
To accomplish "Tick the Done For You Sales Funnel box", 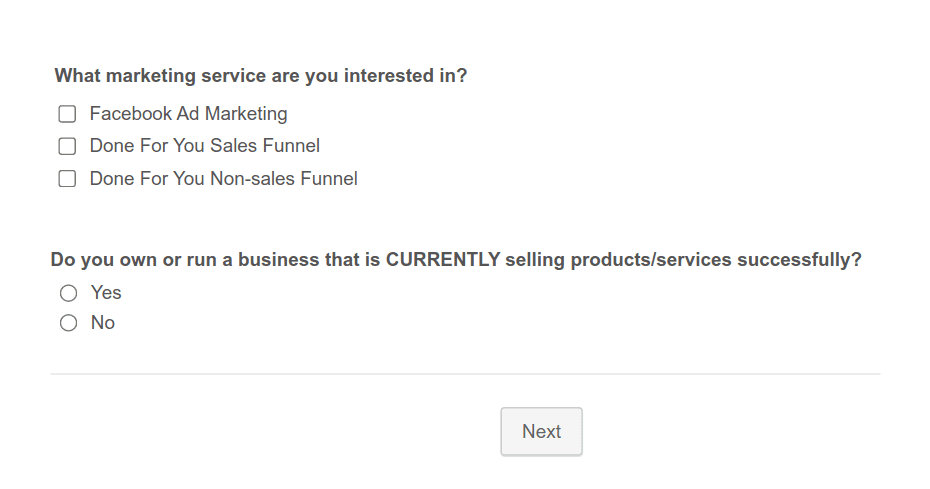I will (67, 147).
